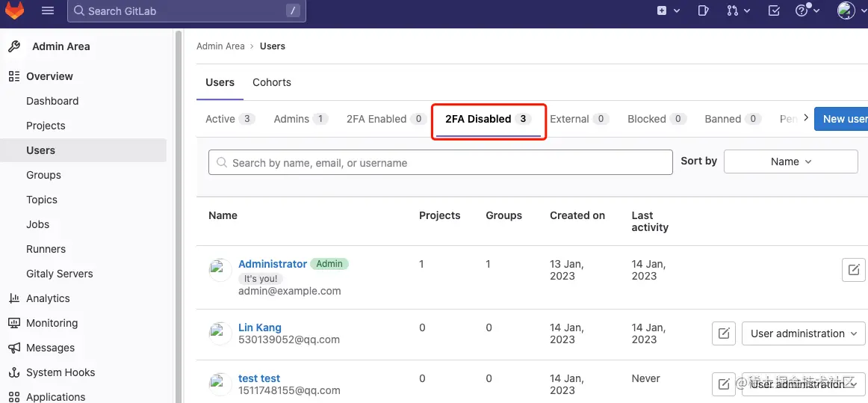Switch to the Cohorts tab

pos(272,82)
